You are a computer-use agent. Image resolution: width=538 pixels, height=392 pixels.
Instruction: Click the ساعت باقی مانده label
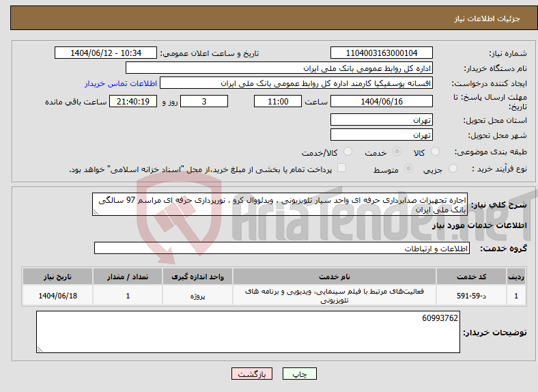[76, 102]
